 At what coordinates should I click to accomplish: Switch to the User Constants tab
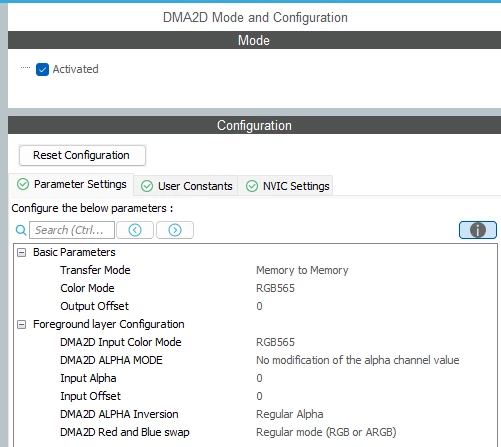(x=186, y=186)
